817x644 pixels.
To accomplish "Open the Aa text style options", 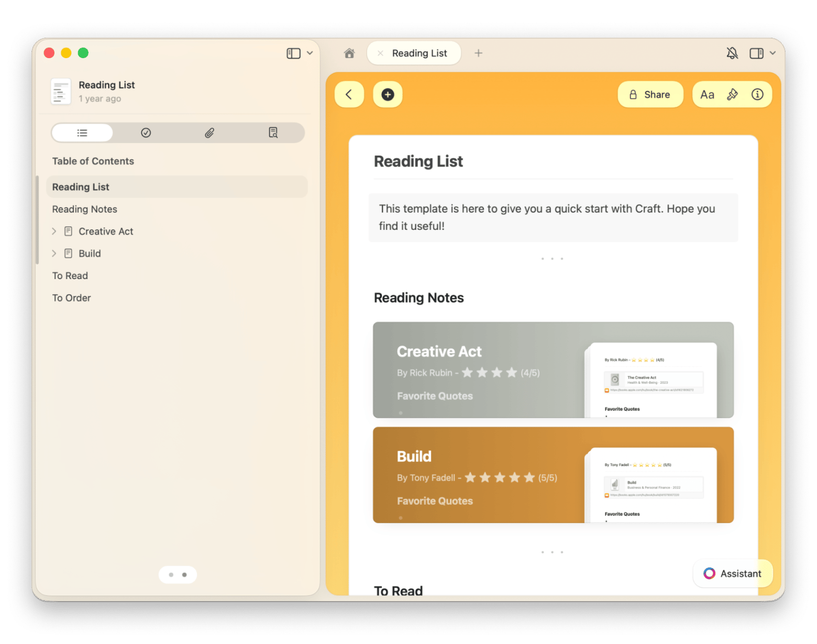I will (707, 95).
